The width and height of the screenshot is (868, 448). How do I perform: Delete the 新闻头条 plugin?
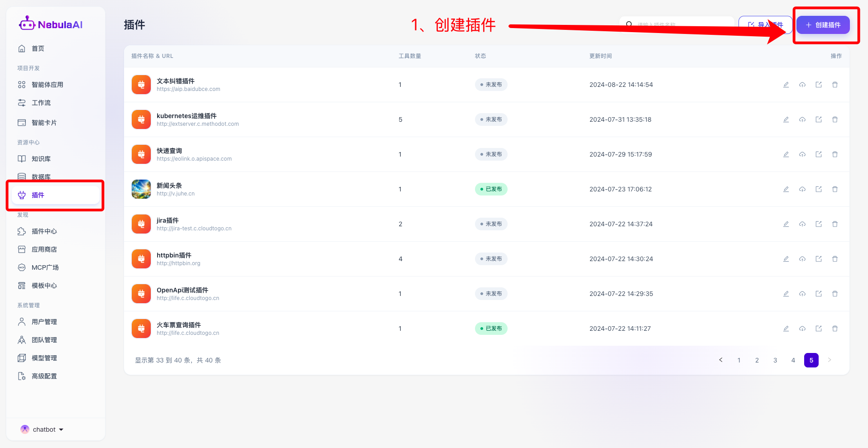(x=835, y=189)
